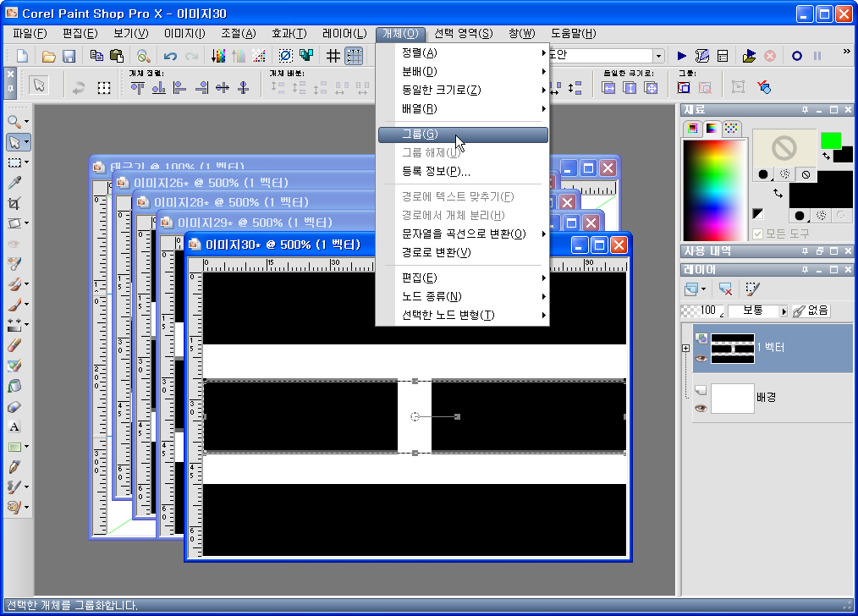The image size is (858, 616).
Task: Open the 정렬(A) submenu
Action: click(x=463, y=53)
